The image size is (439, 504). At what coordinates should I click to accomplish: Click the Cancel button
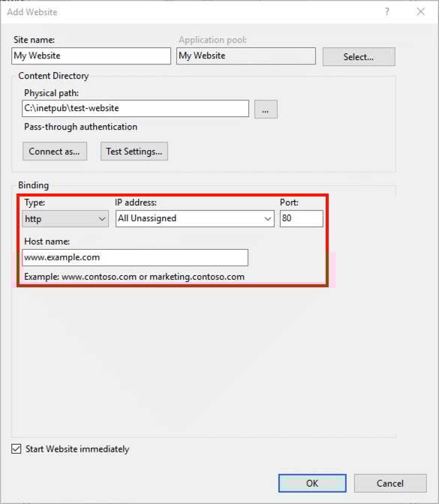point(390,483)
